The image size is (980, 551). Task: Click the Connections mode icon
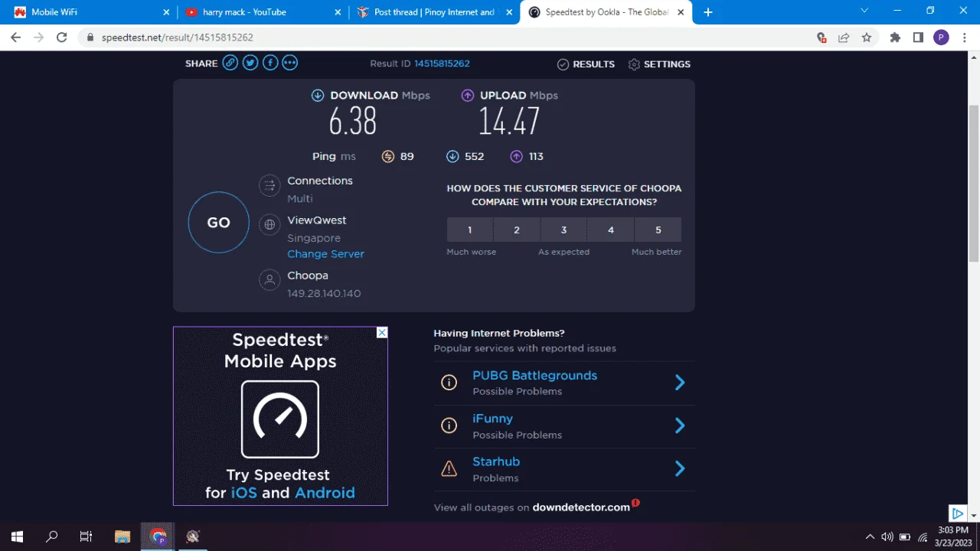click(269, 185)
